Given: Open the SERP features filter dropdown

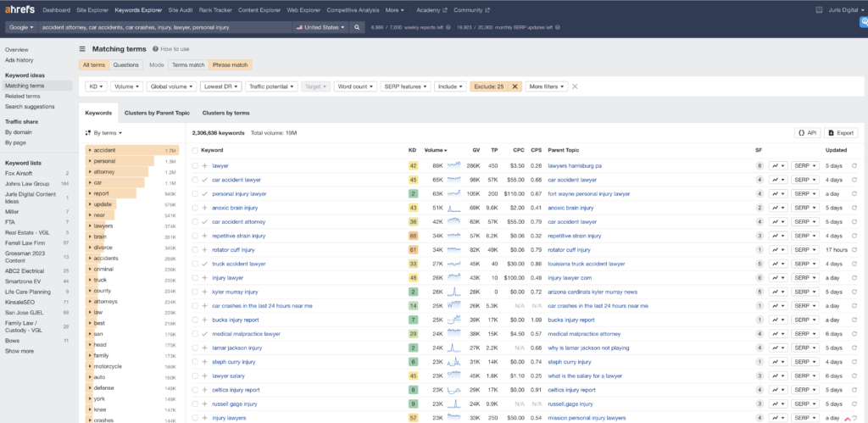Looking at the screenshot, I should pos(407,86).
